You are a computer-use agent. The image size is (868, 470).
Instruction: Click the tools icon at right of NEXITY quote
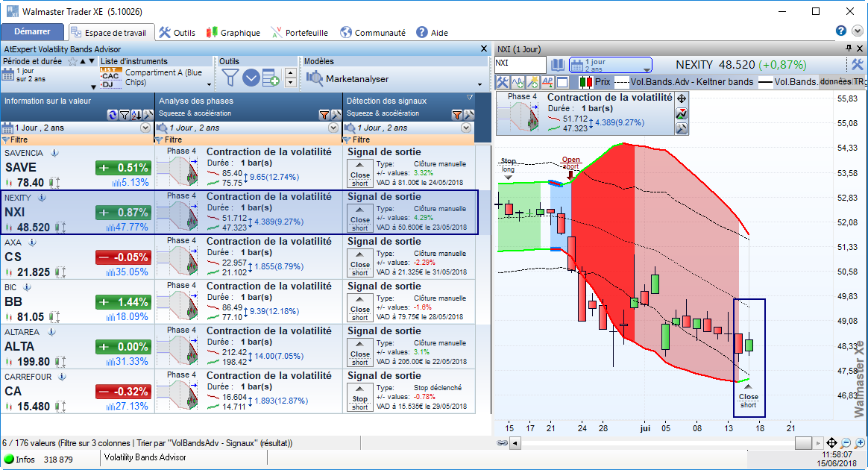[857, 65]
